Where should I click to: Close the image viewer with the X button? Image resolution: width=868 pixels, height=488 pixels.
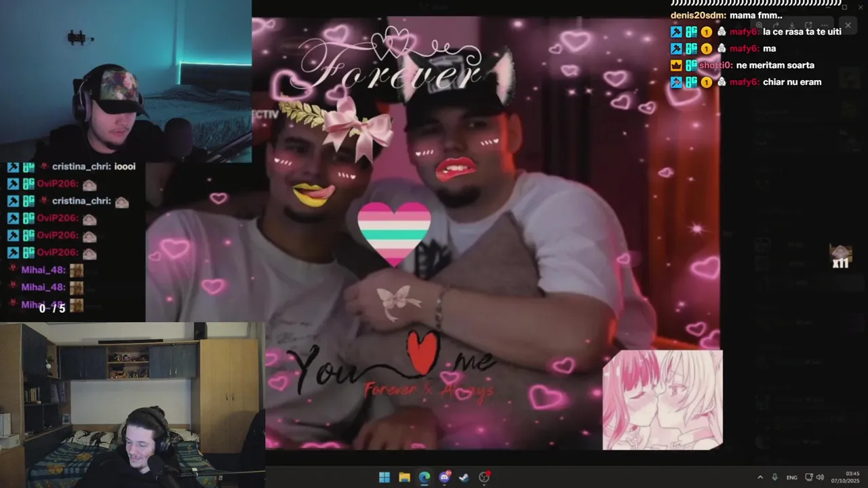click(848, 25)
